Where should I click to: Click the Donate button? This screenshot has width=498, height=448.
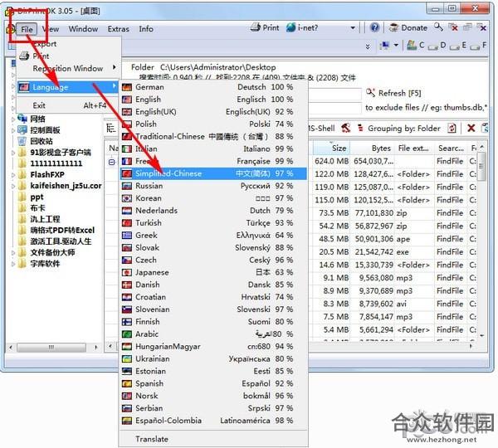(408, 27)
